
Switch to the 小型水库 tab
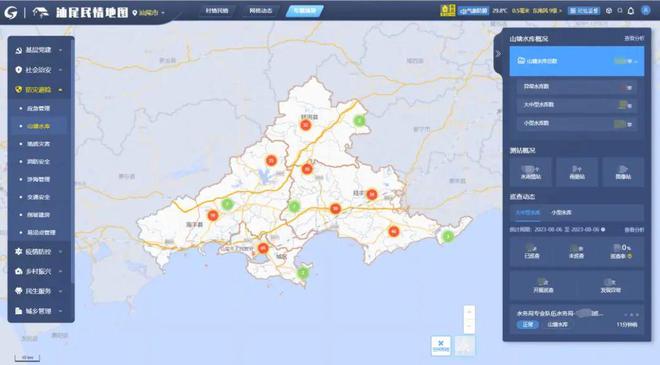[x=562, y=213]
